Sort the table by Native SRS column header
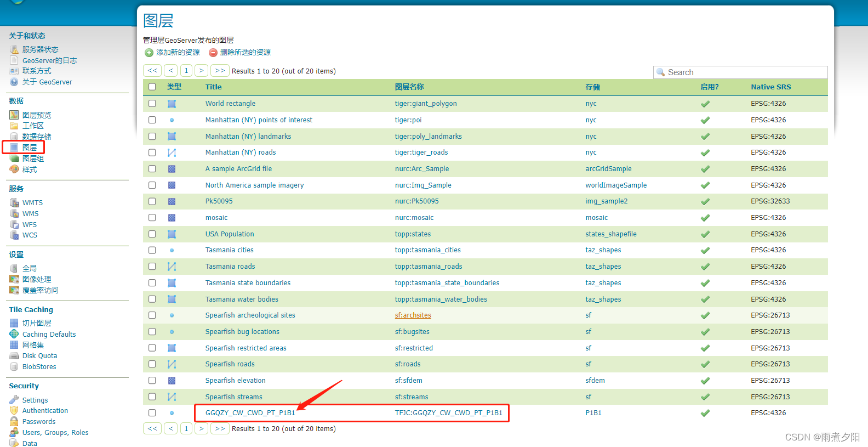 (x=771, y=87)
